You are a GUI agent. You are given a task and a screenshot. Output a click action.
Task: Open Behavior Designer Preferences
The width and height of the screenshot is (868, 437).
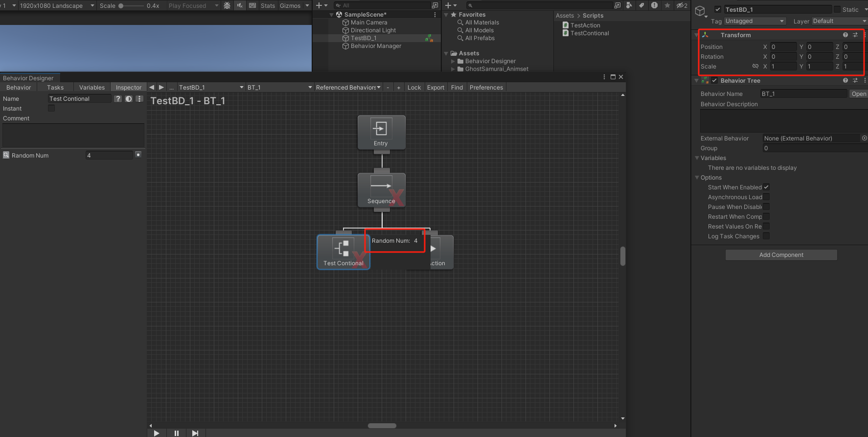[x=486, y=87]
